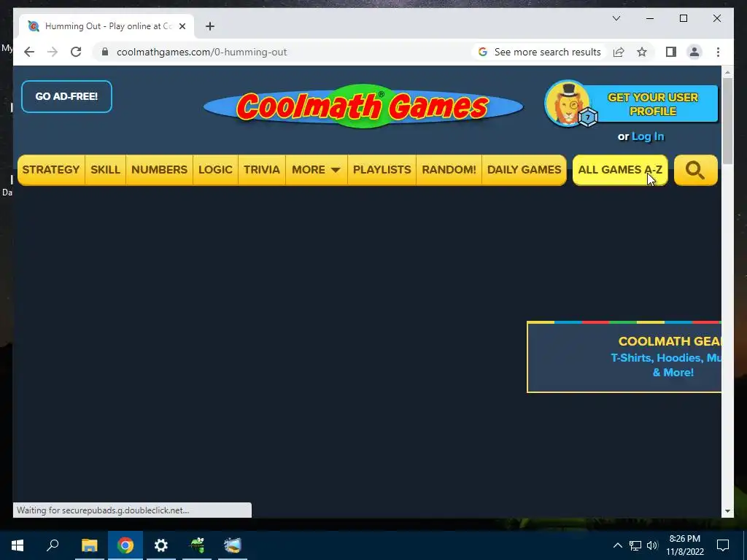
Task: Open the SKILL category
Action: (x=105, y=170)
